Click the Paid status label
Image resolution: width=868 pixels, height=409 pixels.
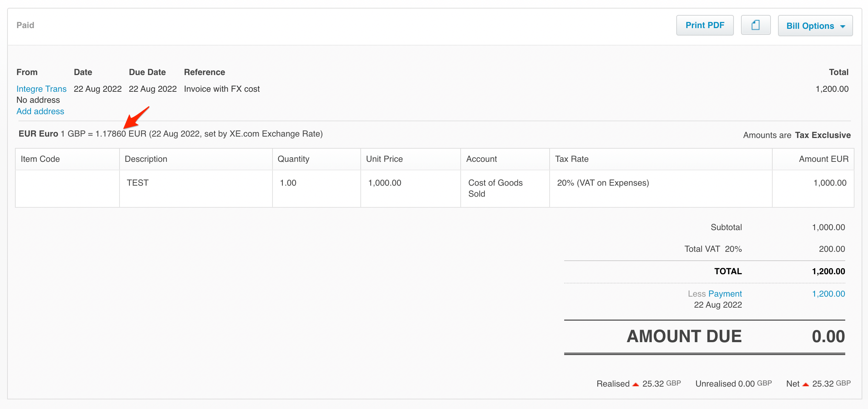[x=25, y=25]
